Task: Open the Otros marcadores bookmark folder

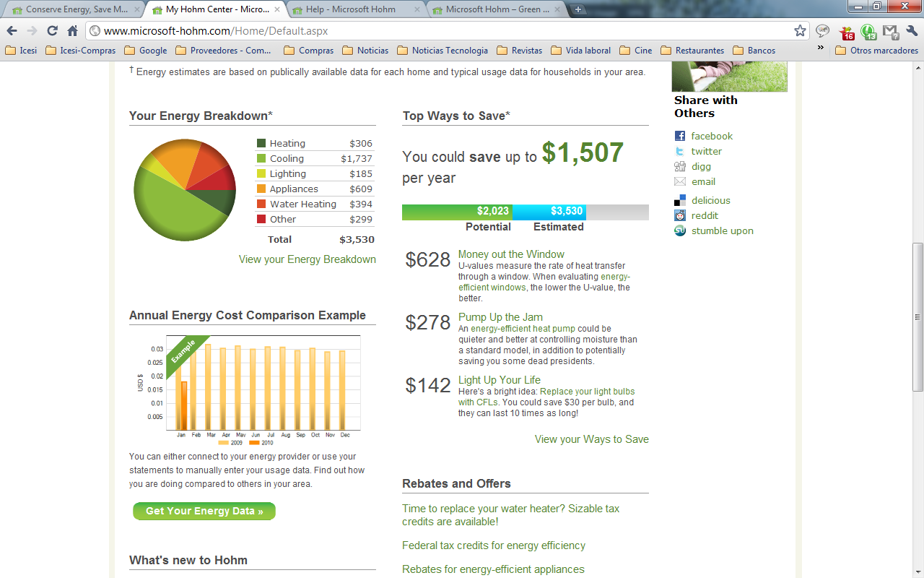Action: click(x=876, y=51)
